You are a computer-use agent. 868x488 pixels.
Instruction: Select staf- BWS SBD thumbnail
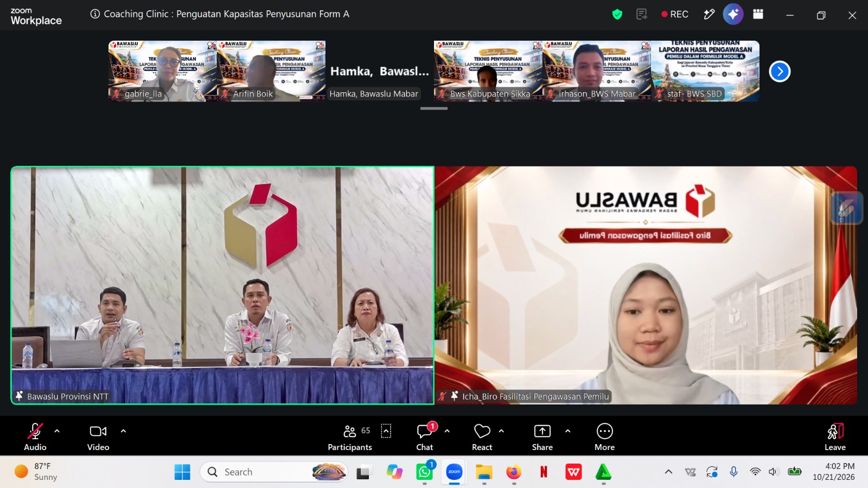pos(705,71)
